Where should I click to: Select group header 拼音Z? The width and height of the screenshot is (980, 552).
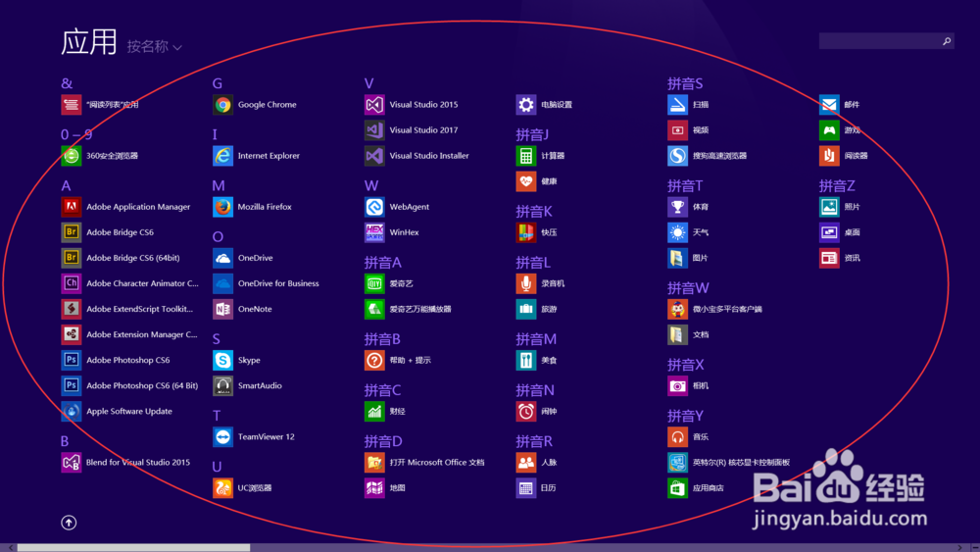(x=837, y=185)
